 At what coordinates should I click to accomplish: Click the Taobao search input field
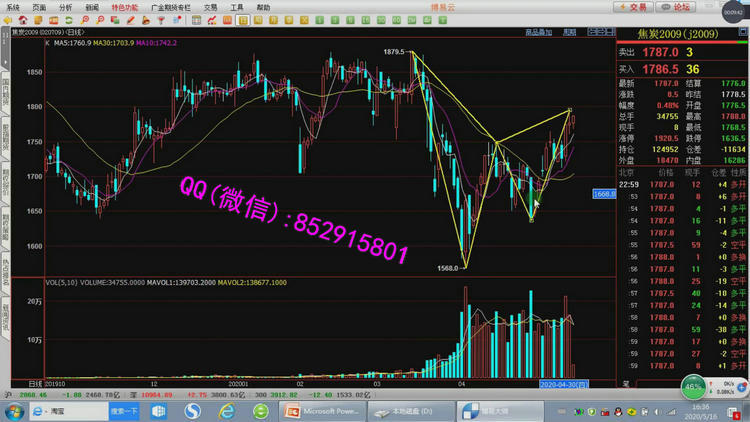pos(75,411)
